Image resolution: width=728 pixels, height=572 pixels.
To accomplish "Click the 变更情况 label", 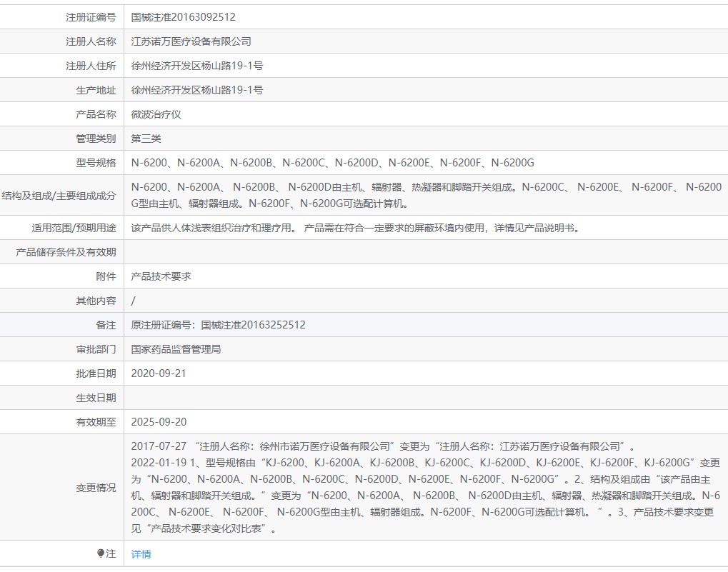I will pos(96,488).
